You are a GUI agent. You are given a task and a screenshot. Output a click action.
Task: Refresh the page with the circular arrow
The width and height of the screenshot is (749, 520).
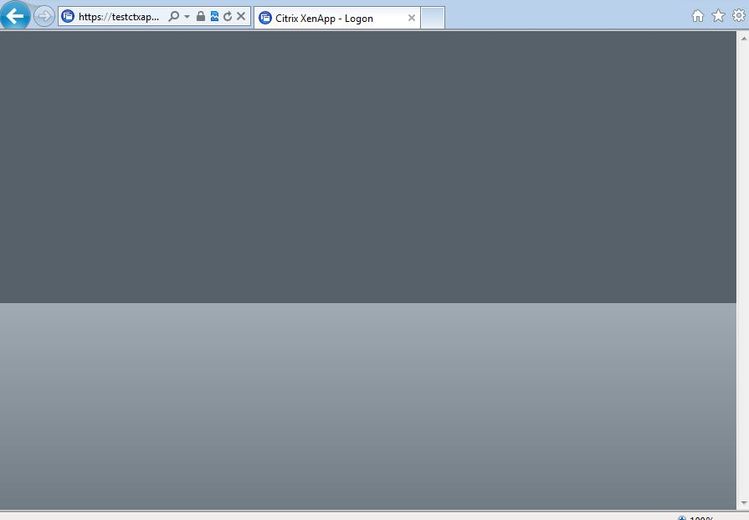click(x=228, y=16)
